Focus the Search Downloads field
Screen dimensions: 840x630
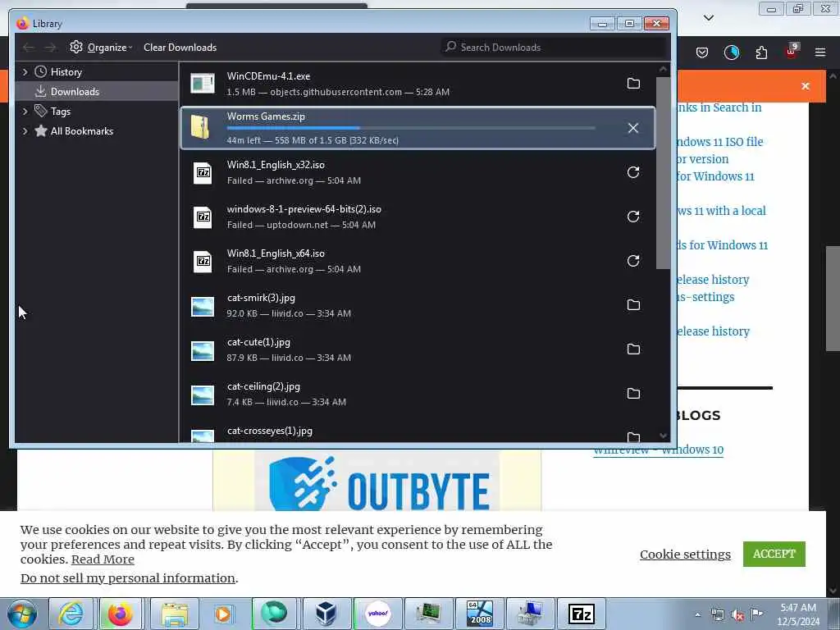(554, 47)
